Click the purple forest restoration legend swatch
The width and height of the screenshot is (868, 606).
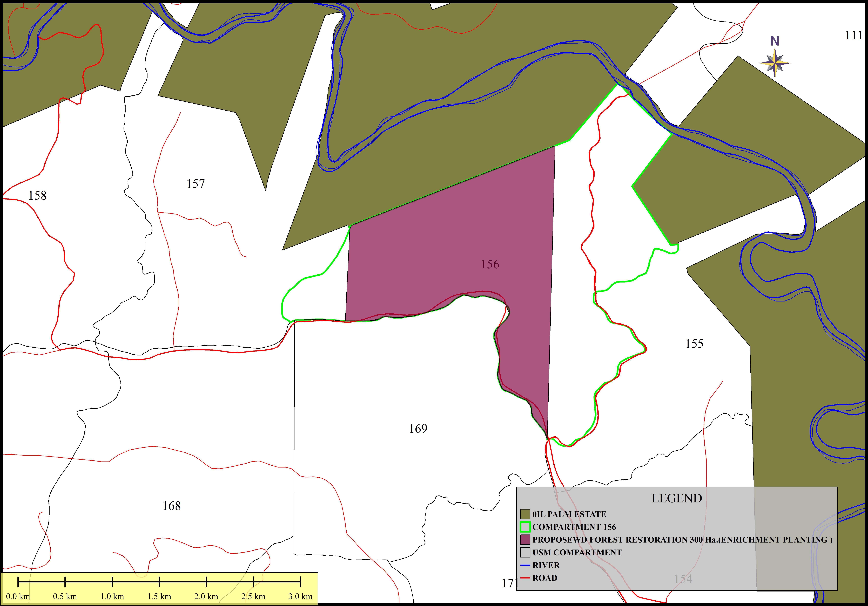(x=525, y=540)
